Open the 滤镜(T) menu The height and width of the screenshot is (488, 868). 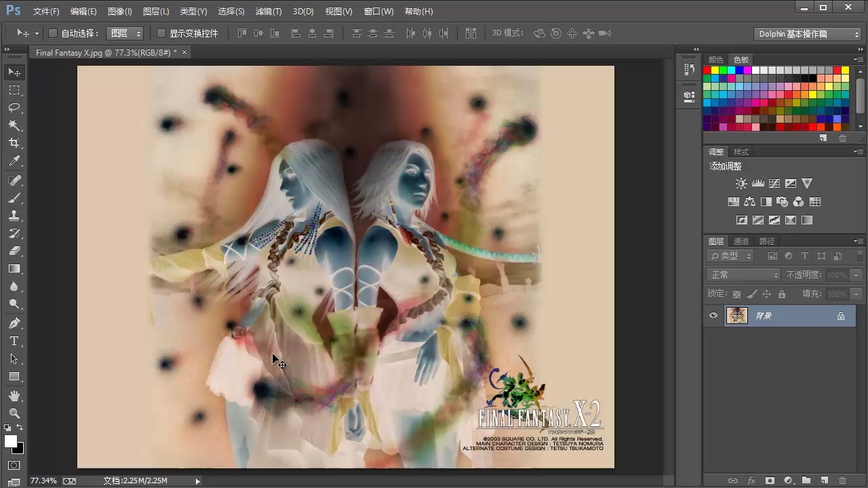tap(269, 12)
